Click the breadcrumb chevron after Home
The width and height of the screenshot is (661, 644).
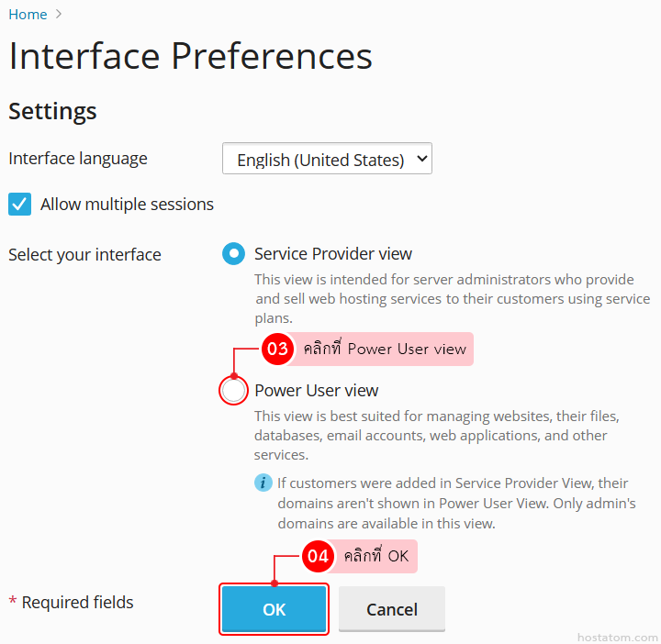point(60,14)
